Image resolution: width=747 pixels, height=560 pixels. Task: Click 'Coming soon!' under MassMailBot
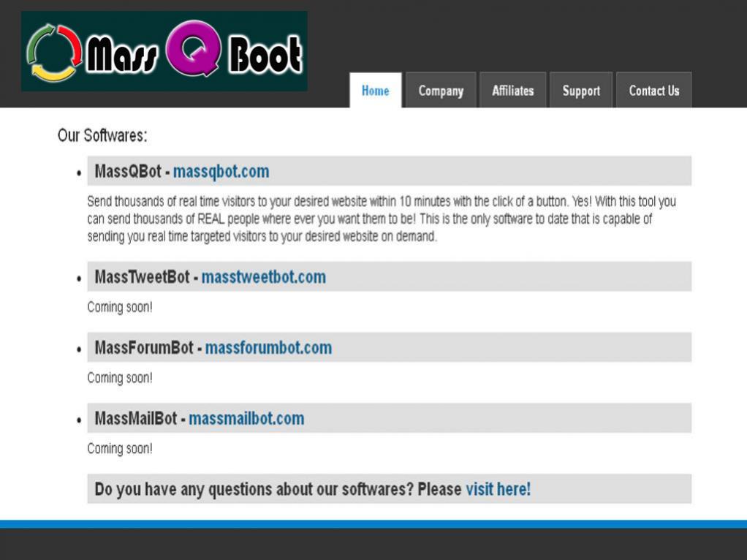[120, 448]
